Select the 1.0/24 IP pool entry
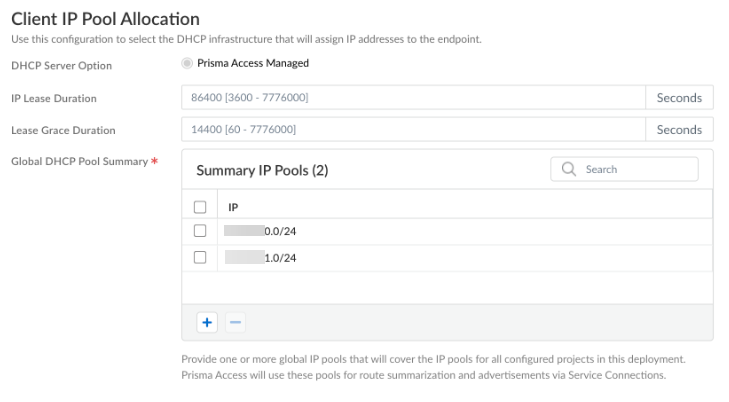 [x=262, y=258]
